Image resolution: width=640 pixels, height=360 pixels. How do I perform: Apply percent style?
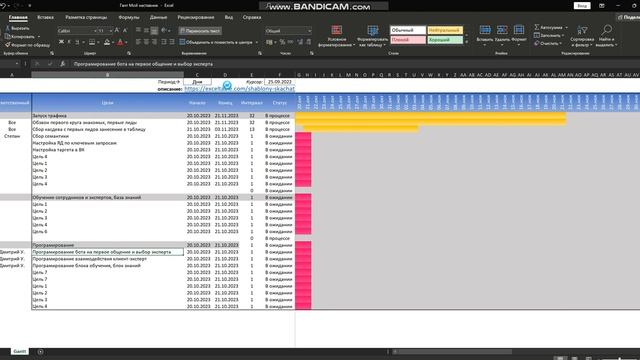[x=282, y=42]
